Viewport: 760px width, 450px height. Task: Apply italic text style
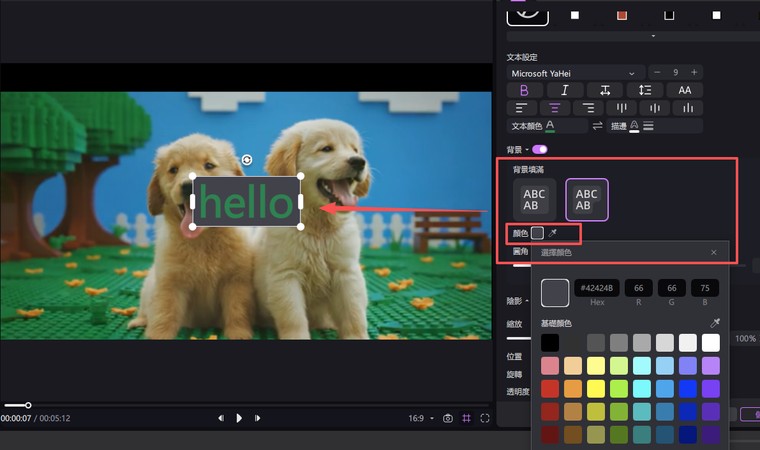coord(564,90)
